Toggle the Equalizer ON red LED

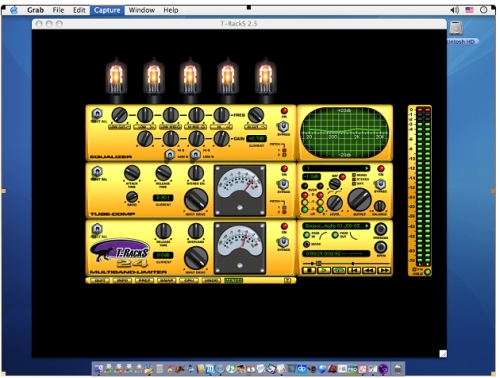point(284,111)
